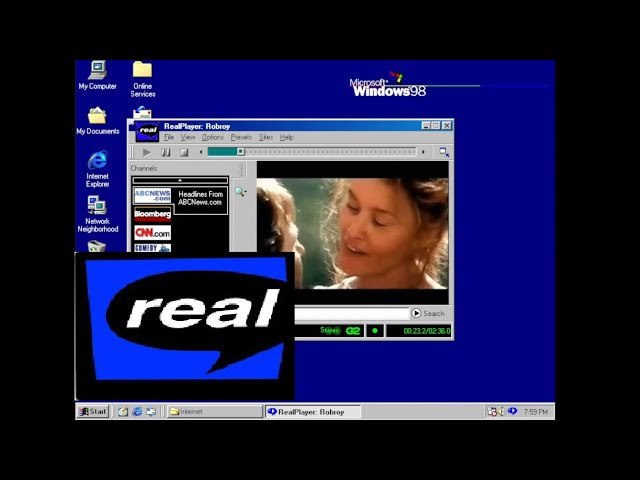The width and height of the screenshot is (640, 480).
Task: Click Internet Explorer quick launch icon
Action: pyautogui.click(x=137, y=412)
